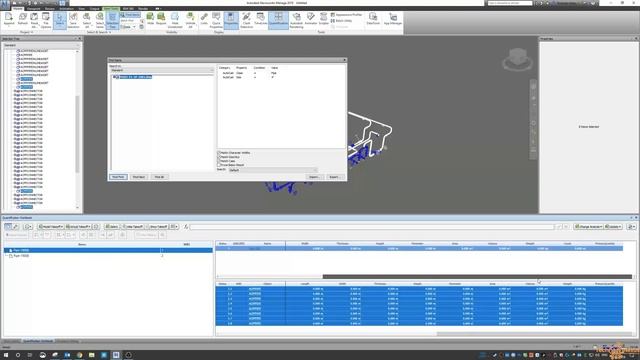The image size is (640, 360).
Task: Open Virtual Takeoff dropdown in Quantification Workbook
Action: point(78,227)
